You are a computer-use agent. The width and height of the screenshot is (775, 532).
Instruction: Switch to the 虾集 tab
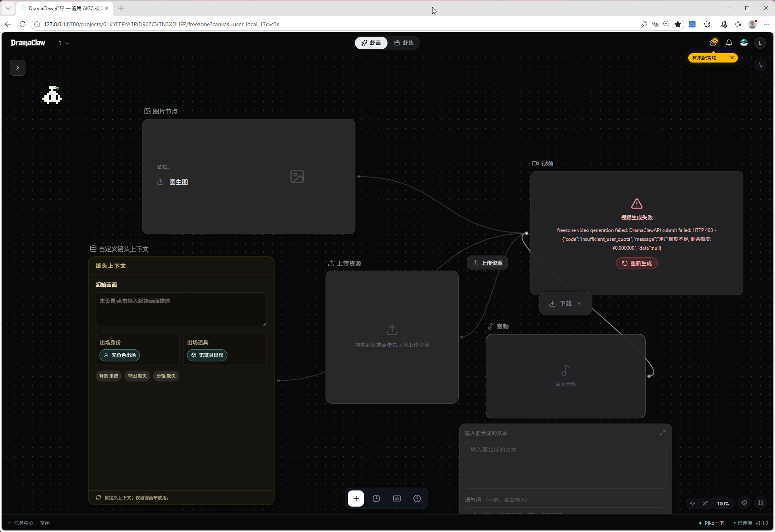pos(404,43)
